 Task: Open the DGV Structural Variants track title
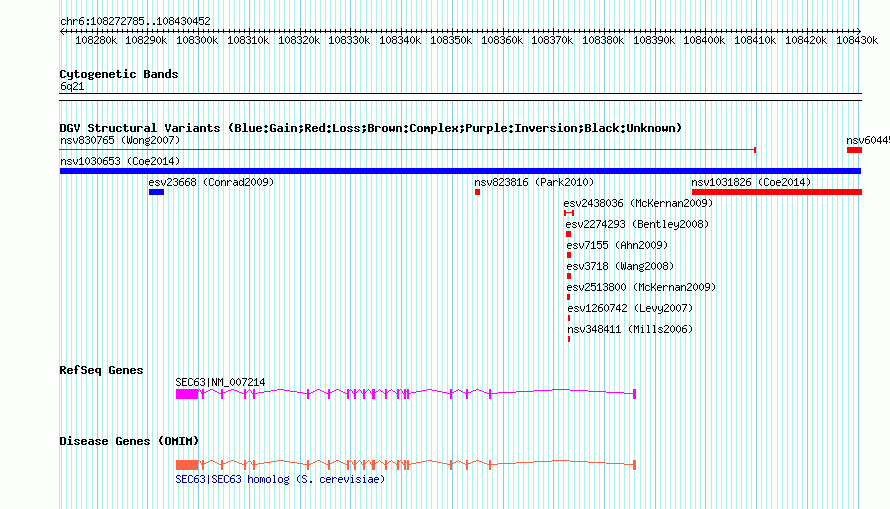[x=371, y=128]
